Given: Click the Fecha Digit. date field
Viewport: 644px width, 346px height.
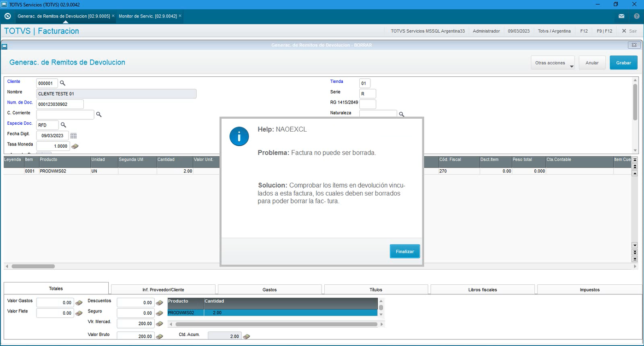Looking at the screenshot, I should pyautogui.click(x=53, y=136).
